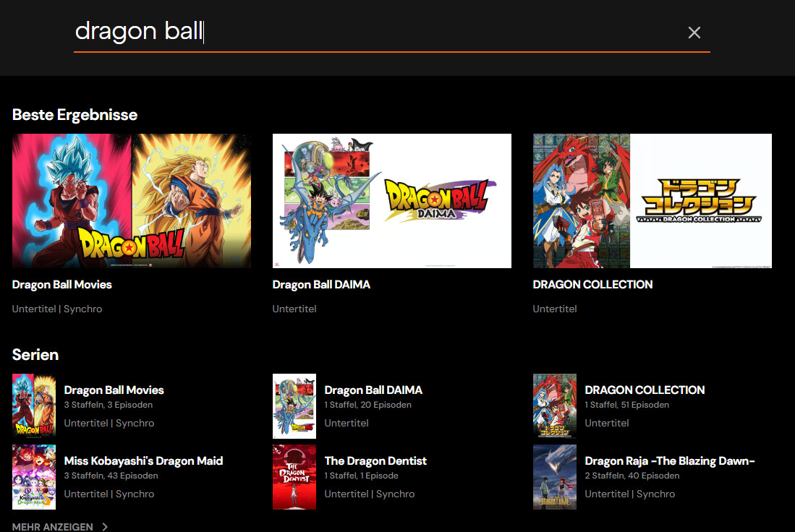The width and height of the screenshot is (795, 532).
Task: Open Dragon Raja -The Blazing Dawn- title
Action: click(x=669, y=461)
